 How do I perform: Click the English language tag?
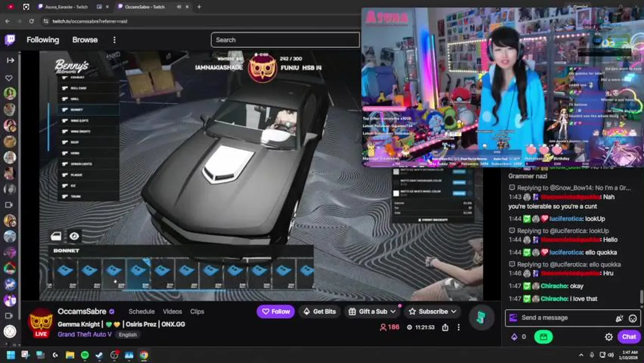pyautogui.click(x=127, y=335)
